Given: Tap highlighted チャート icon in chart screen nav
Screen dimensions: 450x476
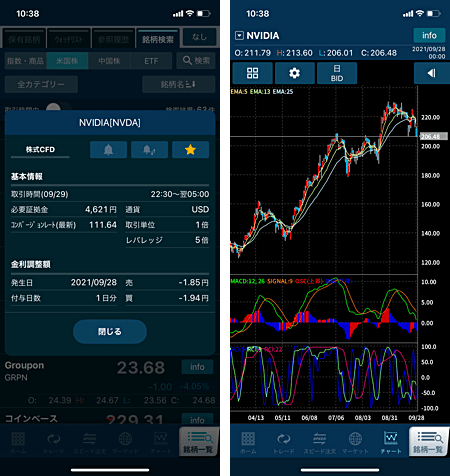Looking at the screenshot, I should pos(391,443).
